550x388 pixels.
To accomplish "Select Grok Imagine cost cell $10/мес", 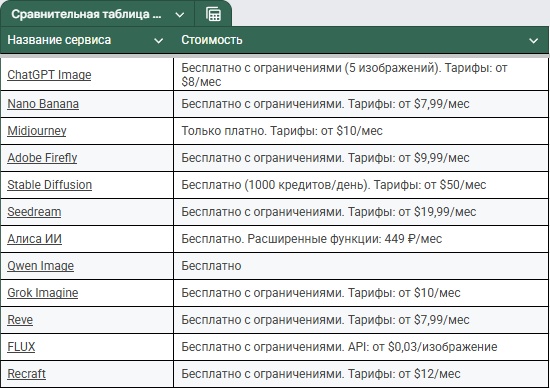I will point(361,293).
